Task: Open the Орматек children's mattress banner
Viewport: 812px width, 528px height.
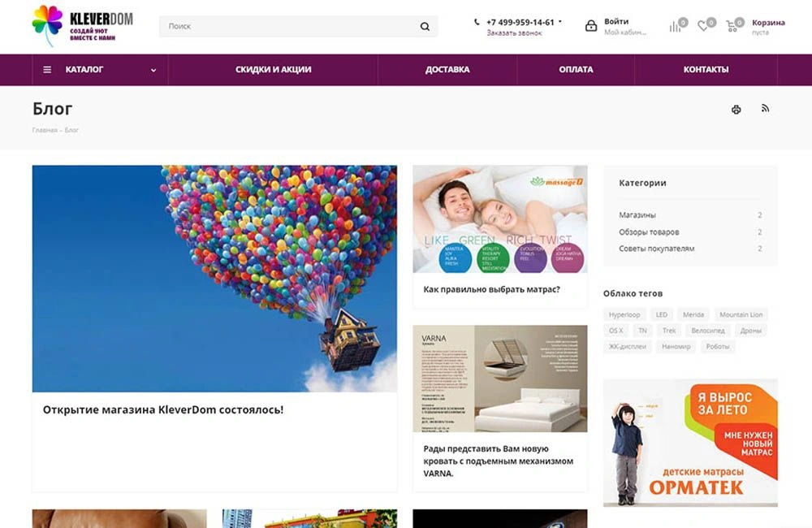Action: coord(690,443)
